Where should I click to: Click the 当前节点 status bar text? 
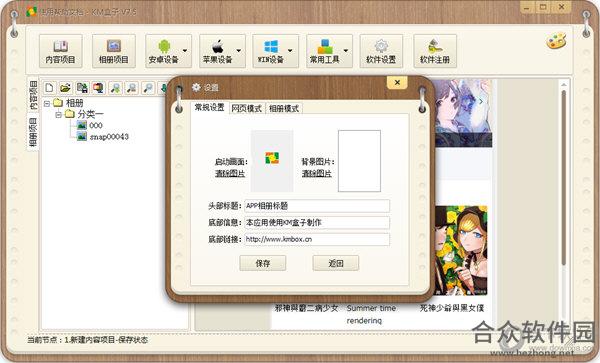87,340
